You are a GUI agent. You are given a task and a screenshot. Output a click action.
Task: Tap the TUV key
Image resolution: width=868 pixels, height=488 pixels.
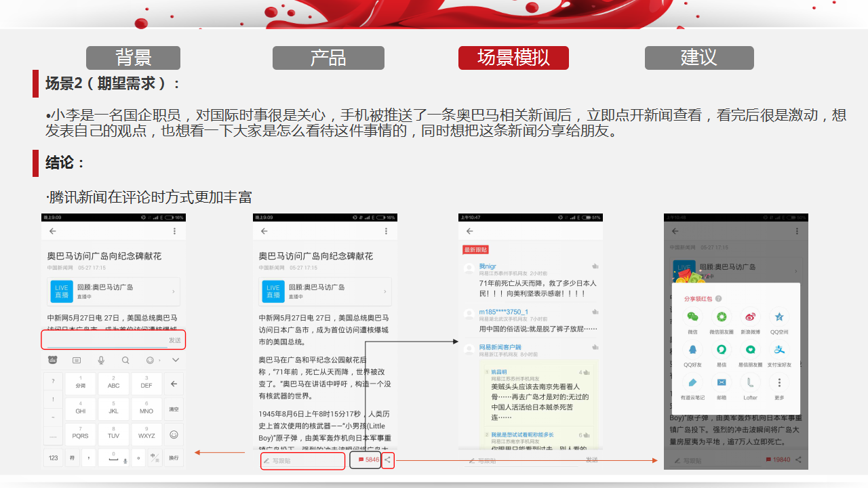[114, 434]
